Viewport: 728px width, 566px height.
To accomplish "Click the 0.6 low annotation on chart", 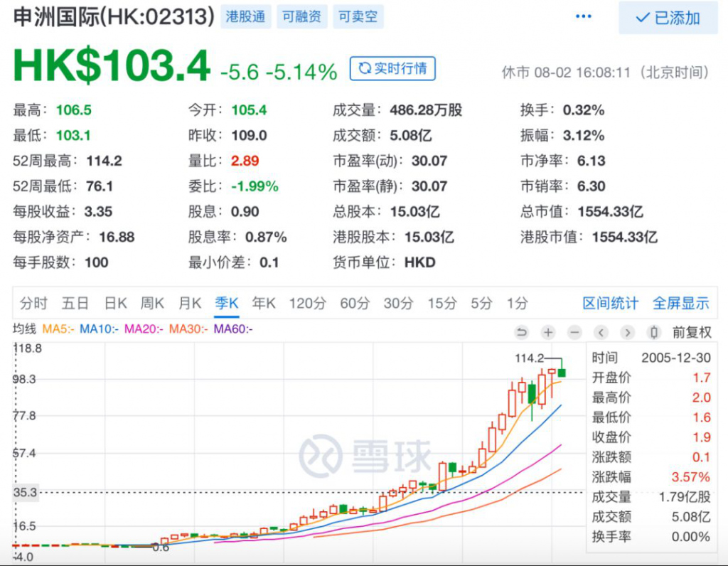I will [x=161, y=548].
